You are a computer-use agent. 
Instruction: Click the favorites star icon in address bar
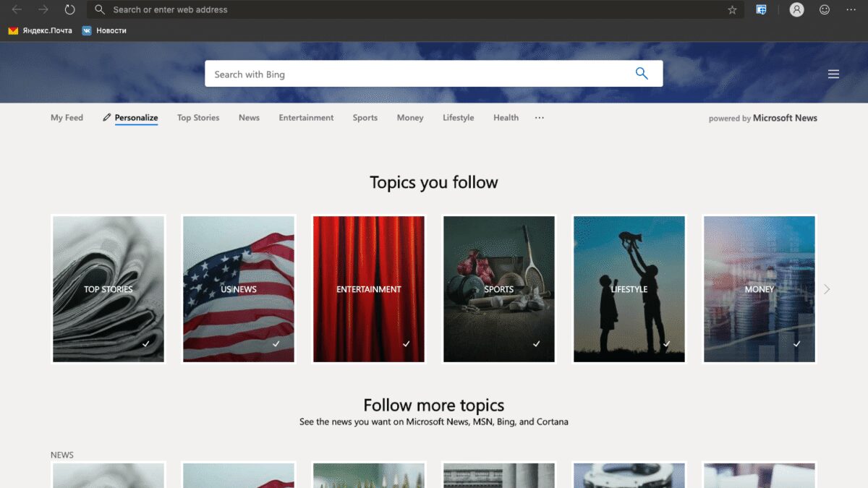[732, 10]
